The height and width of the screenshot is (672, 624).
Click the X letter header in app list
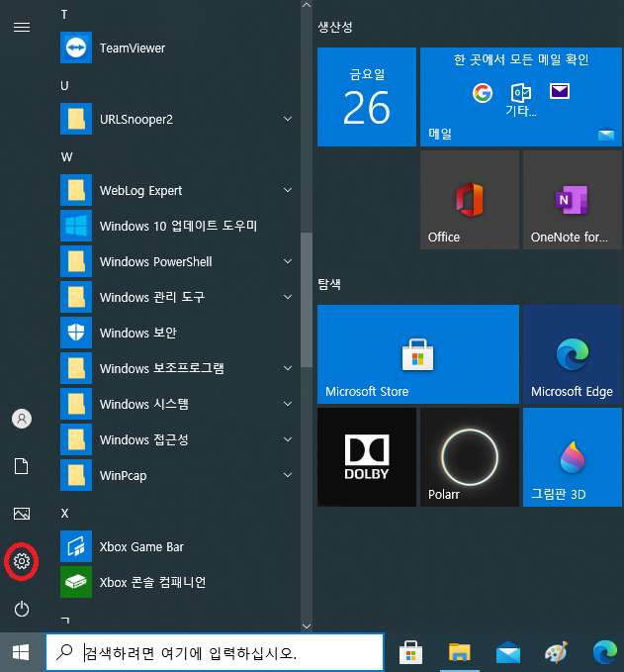pyautogui.click(x=64, y=513)
